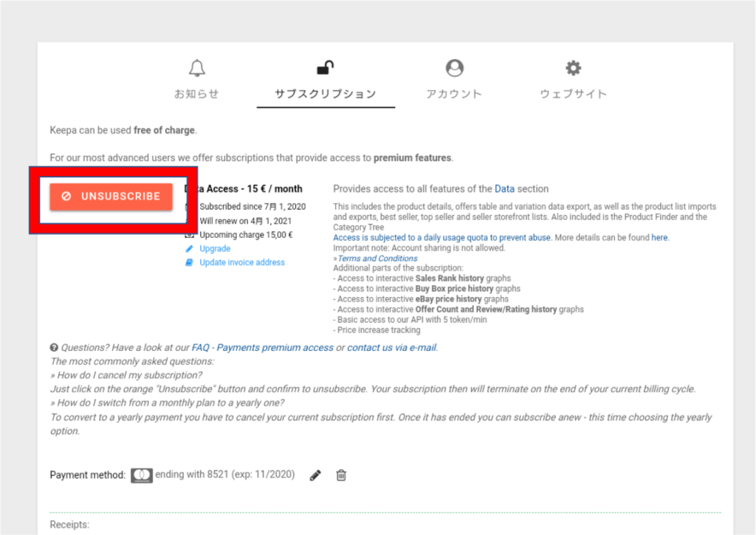The width and height of the screenshot is (756, 535).
Task: Click the 'here' details link
Action: click(659, 237)
